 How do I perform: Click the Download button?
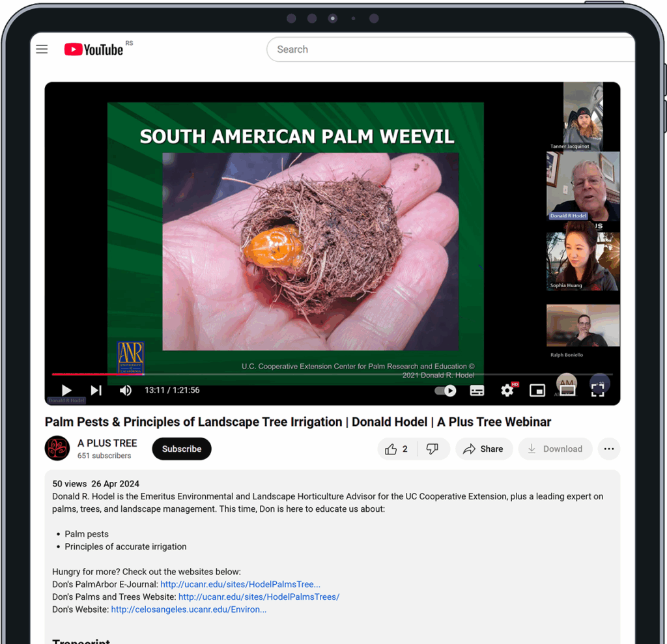coord(555,449)
